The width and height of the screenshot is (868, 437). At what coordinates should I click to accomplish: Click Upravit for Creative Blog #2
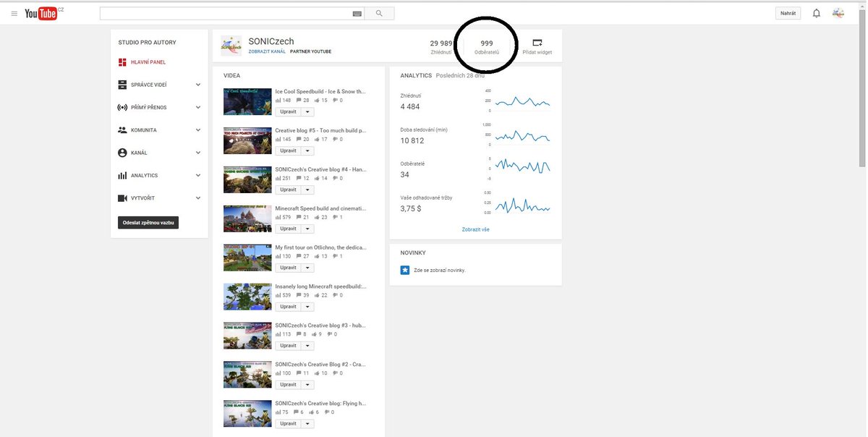(288, 385)
